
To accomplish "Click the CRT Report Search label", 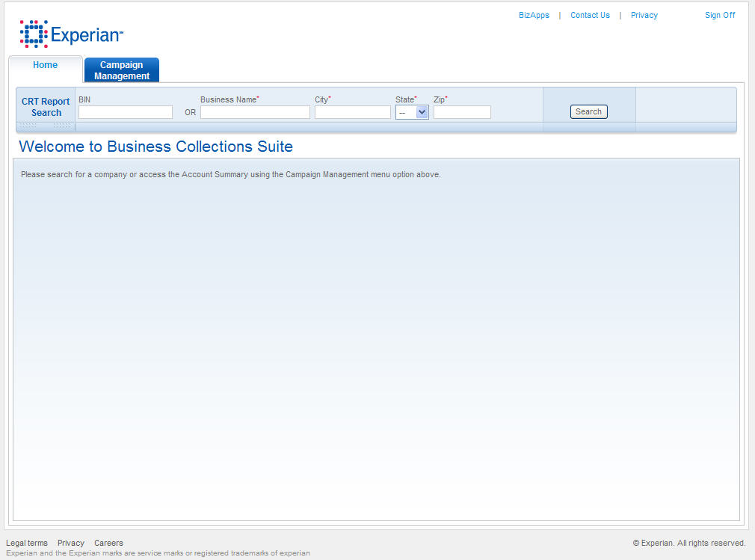I will pyautogui.click(x=46, y=107).
